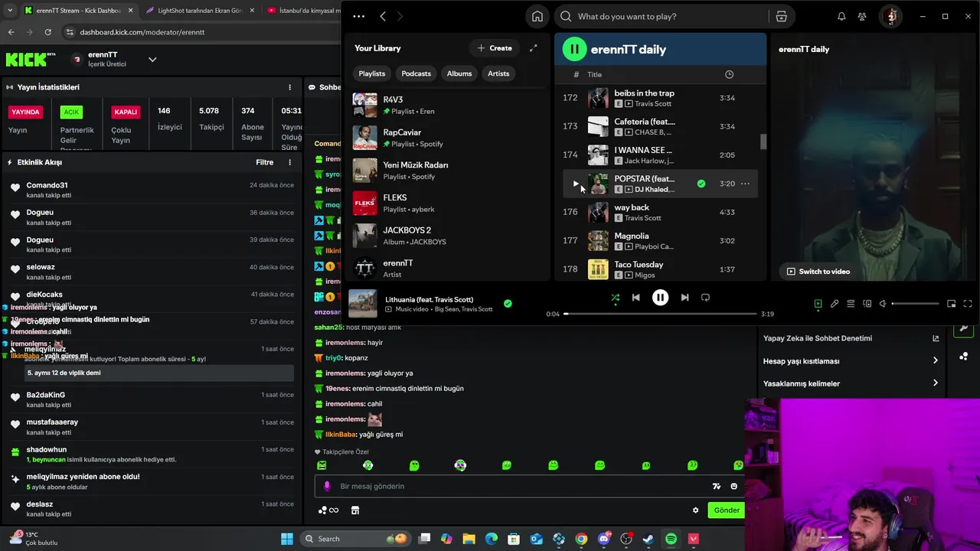Image resolution: width=980 pixels, height=551 pixels.
Task: Click Gönder send button
Action: tap(726, 510)
